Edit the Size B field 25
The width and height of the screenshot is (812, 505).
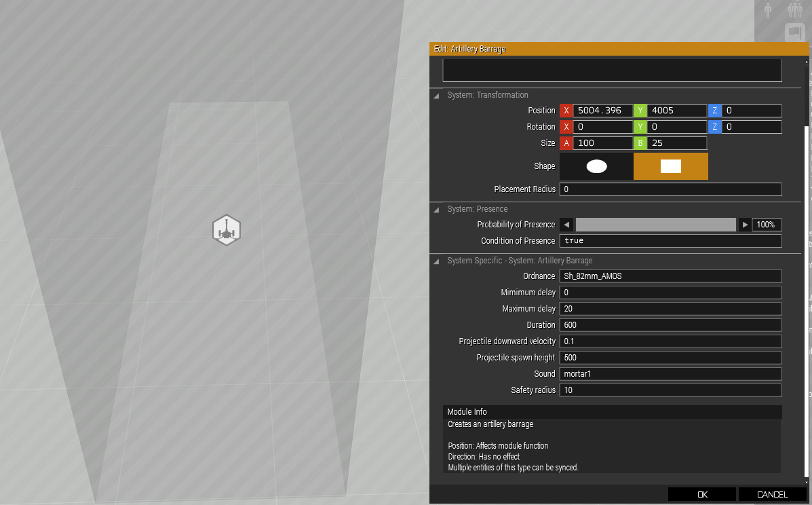[x=677, y=143]
